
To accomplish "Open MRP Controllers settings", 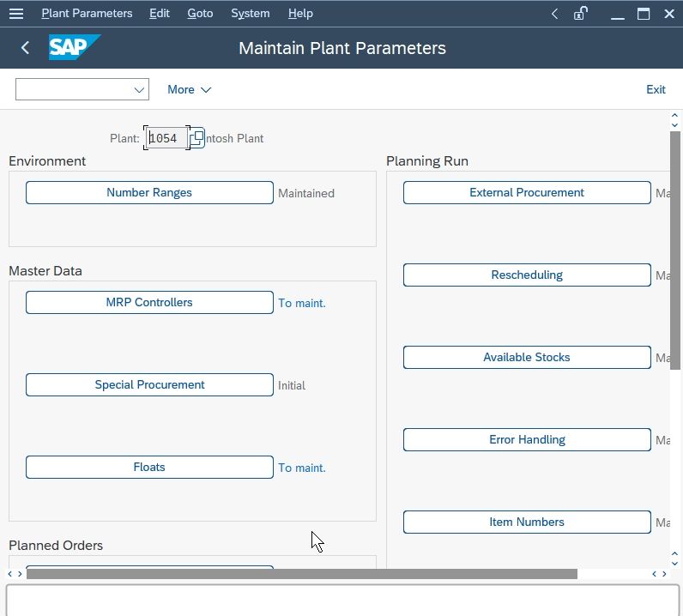I will [x=149, y=302].
